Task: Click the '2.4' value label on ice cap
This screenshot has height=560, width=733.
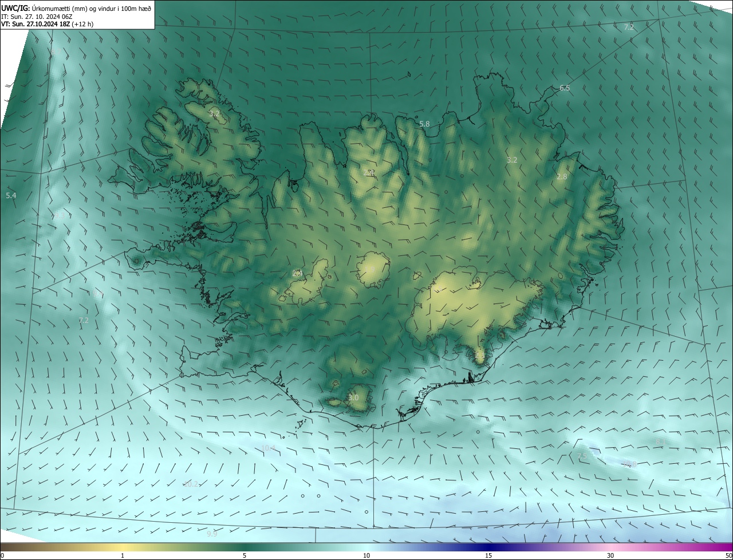Action: 297,273
